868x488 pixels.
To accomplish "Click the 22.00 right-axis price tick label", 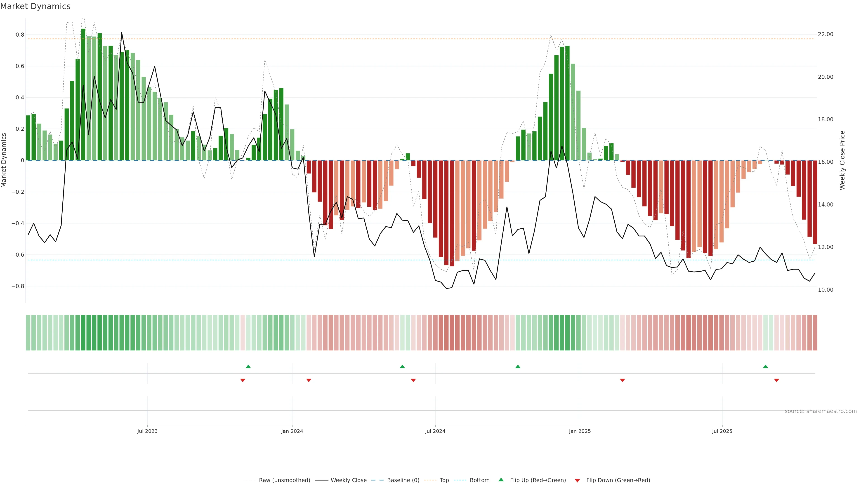I will click(x=826, y=34).
